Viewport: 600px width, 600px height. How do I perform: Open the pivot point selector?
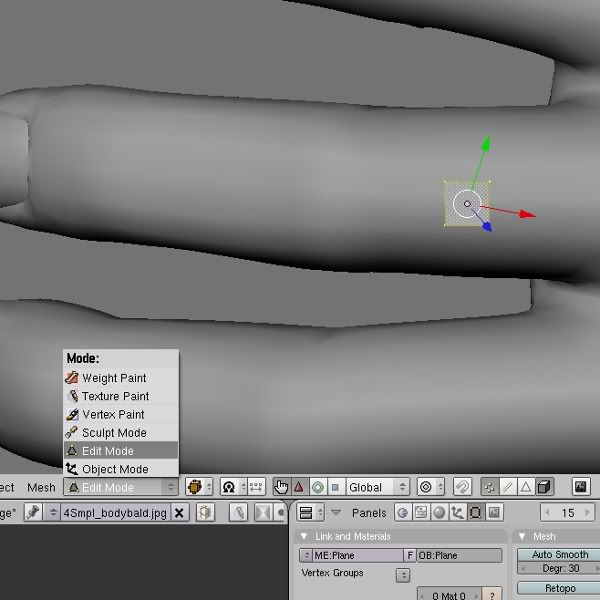tap(233, 487)
